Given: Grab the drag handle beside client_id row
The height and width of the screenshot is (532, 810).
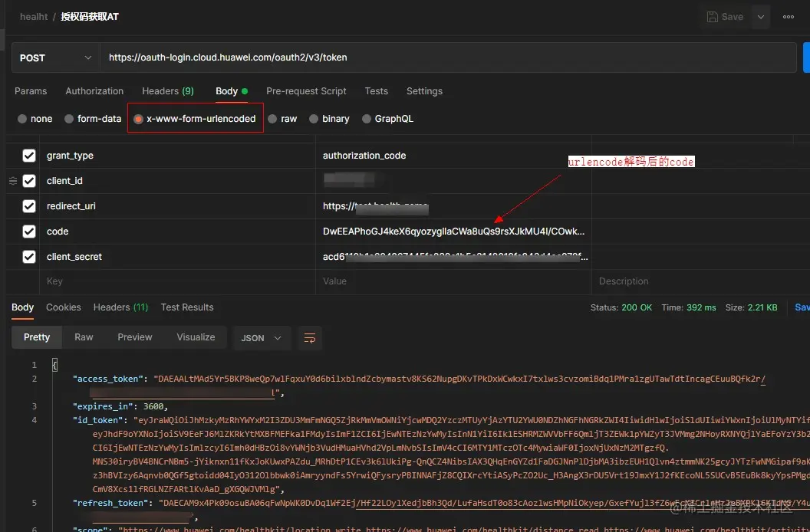Looking at the screenshot, I should [13, 181].
